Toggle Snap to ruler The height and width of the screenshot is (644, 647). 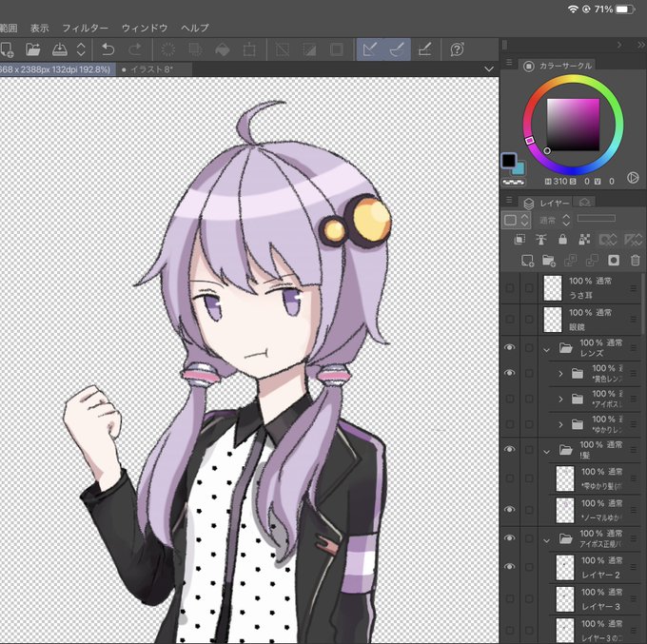pyautogui.click(x=370, y=49)
